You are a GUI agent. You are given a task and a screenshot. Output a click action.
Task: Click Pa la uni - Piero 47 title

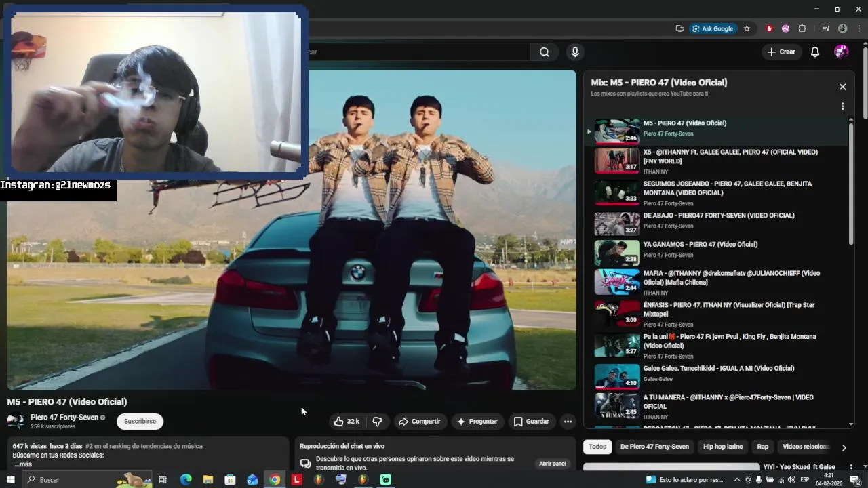(x=730, y=341)
